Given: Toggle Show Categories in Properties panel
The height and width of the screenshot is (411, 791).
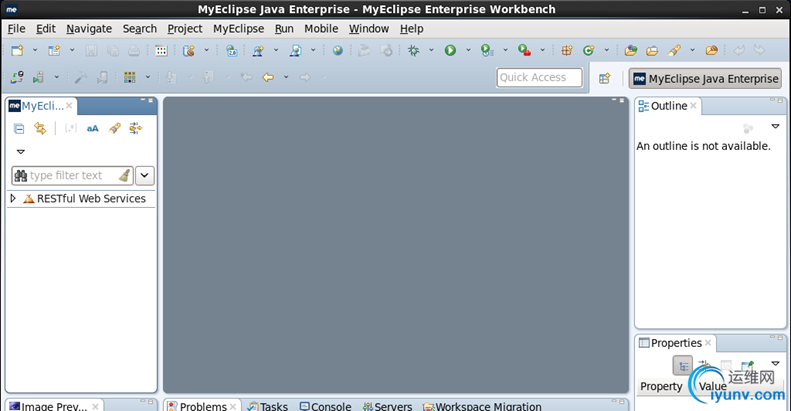Looking at the screenshot, I should click(683, 366).
